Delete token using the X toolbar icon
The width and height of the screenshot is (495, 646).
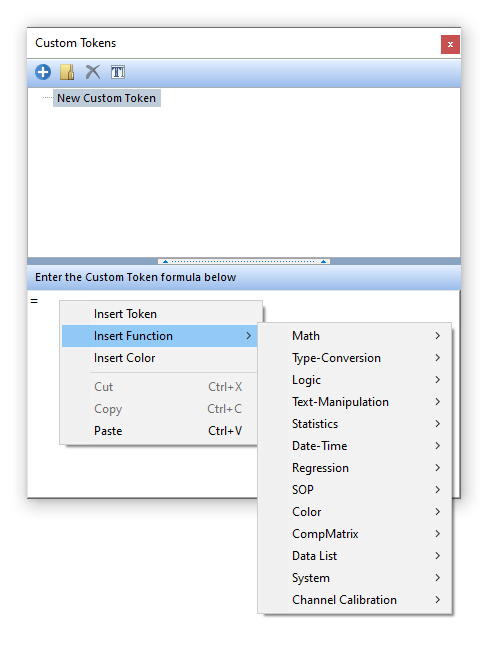coord(93,72)
